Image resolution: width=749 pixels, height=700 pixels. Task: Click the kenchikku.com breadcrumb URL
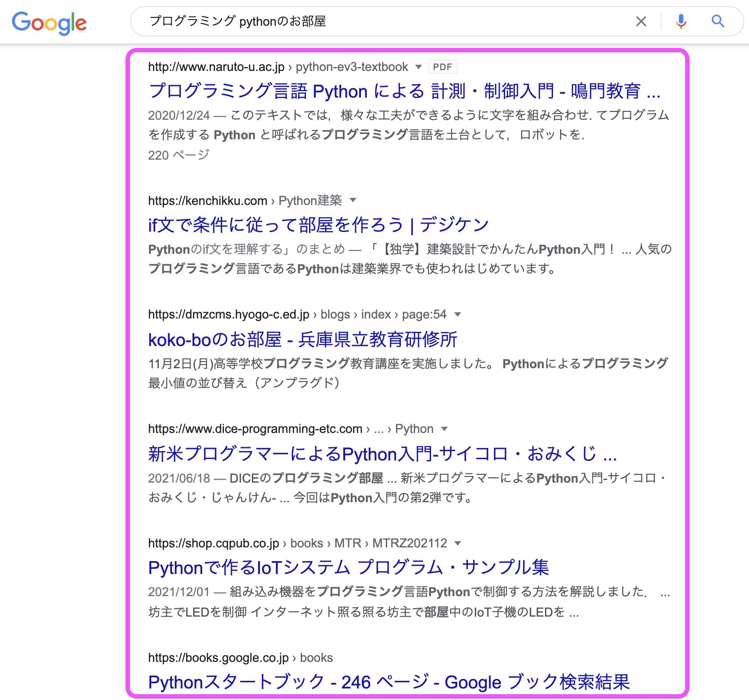tap(207, 201)
